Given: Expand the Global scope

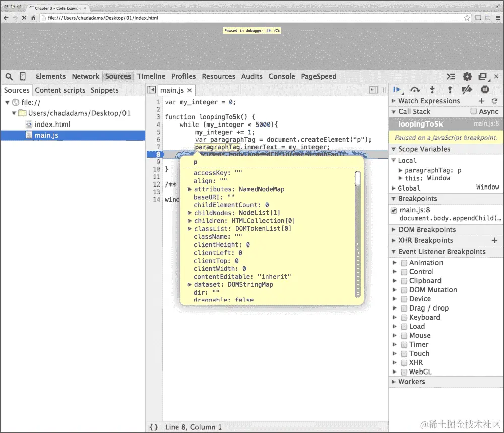Looking at the screenshot, I should (x=394, y=188).
